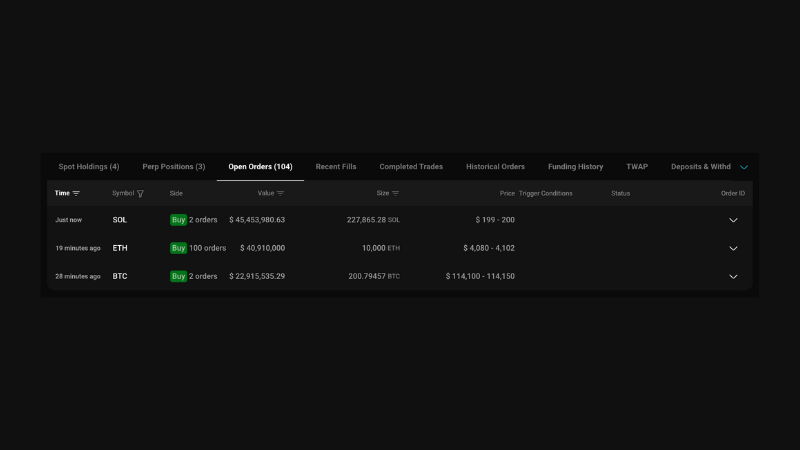
Task: Open the Deposits & Withdrawals tab
Action: tap(700, 167)
